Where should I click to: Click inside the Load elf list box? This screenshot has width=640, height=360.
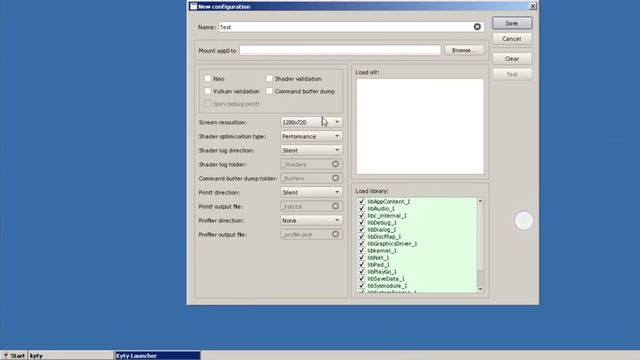click(420, 126)
